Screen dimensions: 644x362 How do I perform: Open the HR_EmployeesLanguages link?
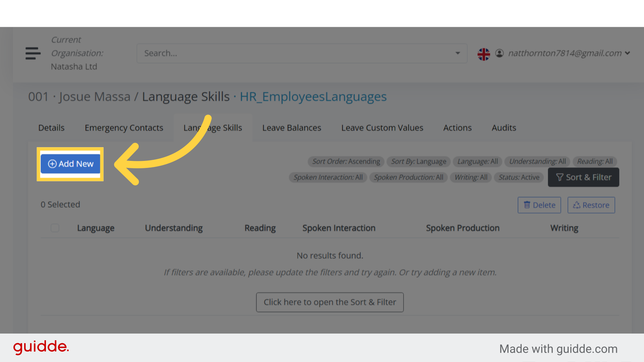pos(313,97)
